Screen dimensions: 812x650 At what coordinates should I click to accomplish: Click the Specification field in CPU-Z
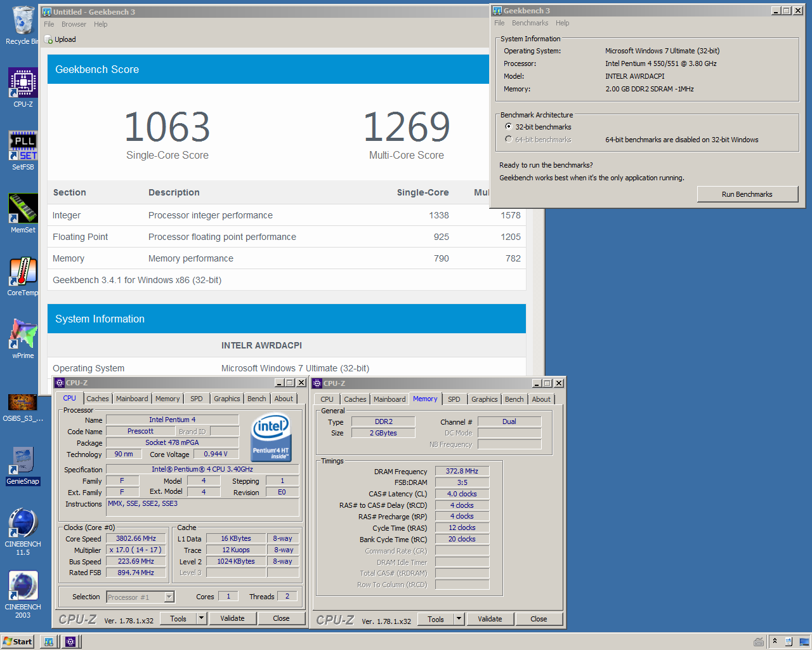[202, 469]
